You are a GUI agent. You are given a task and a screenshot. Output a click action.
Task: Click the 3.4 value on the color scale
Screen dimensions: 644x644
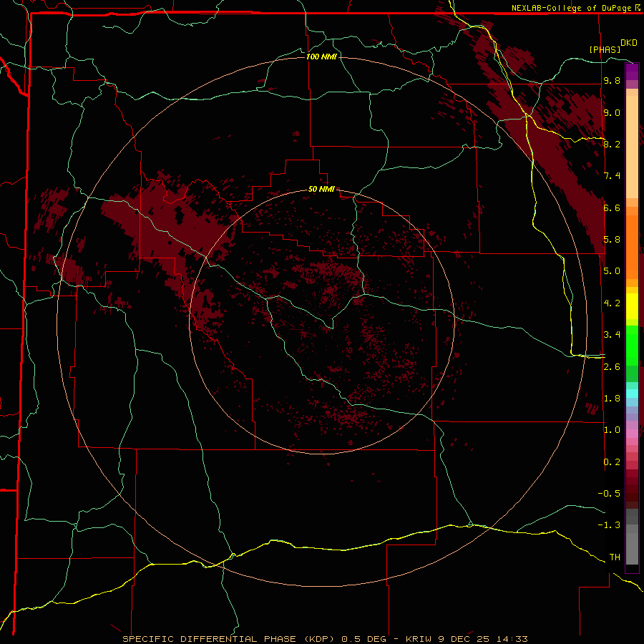pyautogui.click(x=612, y=335)
